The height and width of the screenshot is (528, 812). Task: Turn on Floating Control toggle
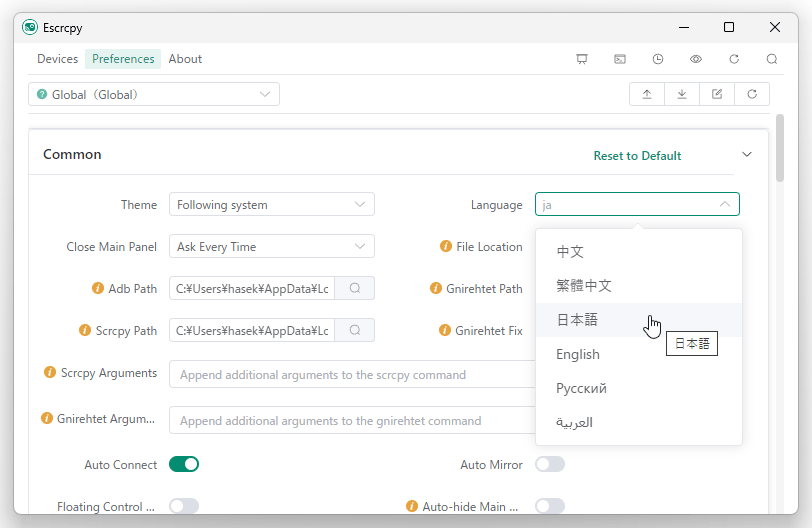coord(184,506)
